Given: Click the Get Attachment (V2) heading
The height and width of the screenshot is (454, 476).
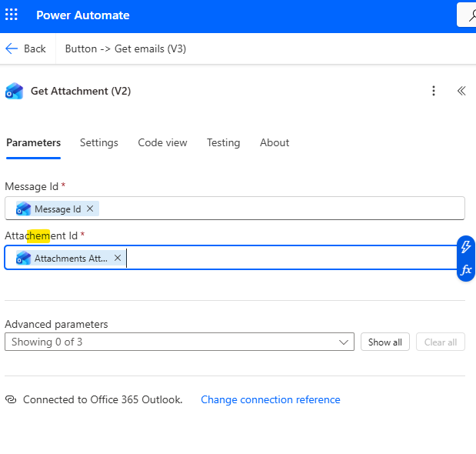Looking at the screenshot, I should 81,91.
